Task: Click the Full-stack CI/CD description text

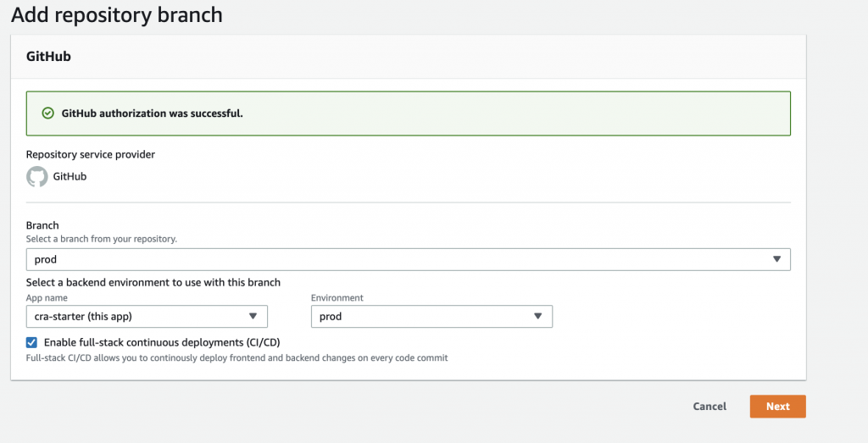Action: pos(236,358)
